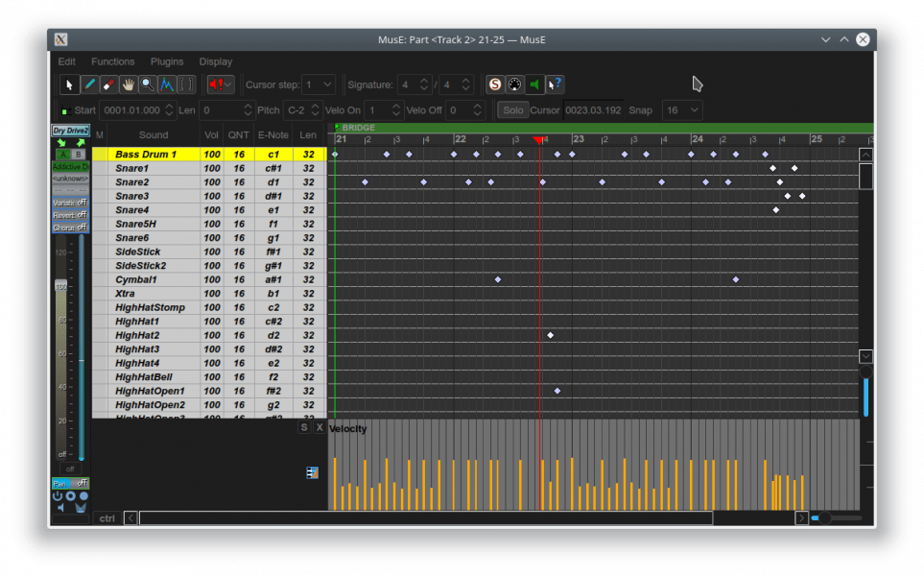Image resolution: width=924 pixels, height=576 pixels.
Task: Click the right arrow of horizontal scrollbar
Action: click(x=801, y=518)
